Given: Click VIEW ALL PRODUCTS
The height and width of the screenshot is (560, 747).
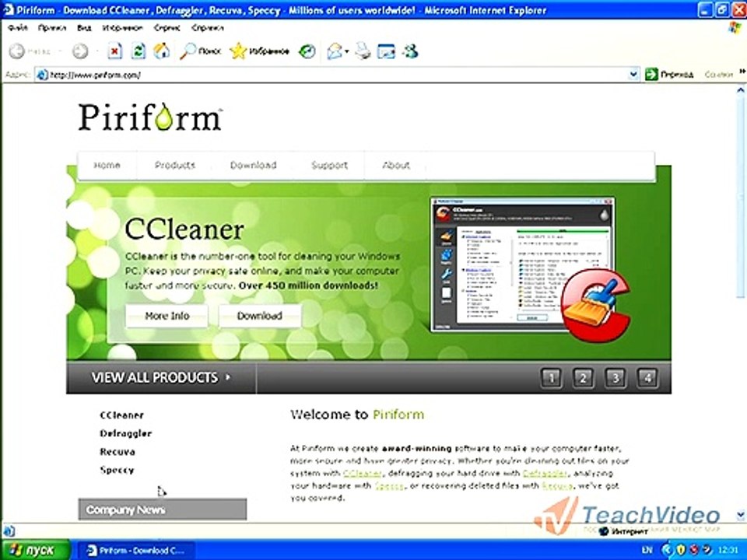Looking at the screenshot, I should point(161,378).
